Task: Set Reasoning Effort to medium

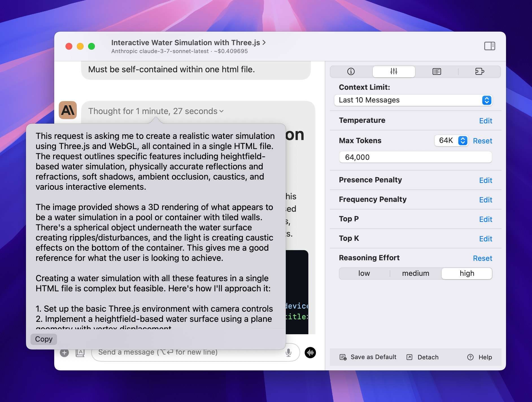Action: (415, 273)
